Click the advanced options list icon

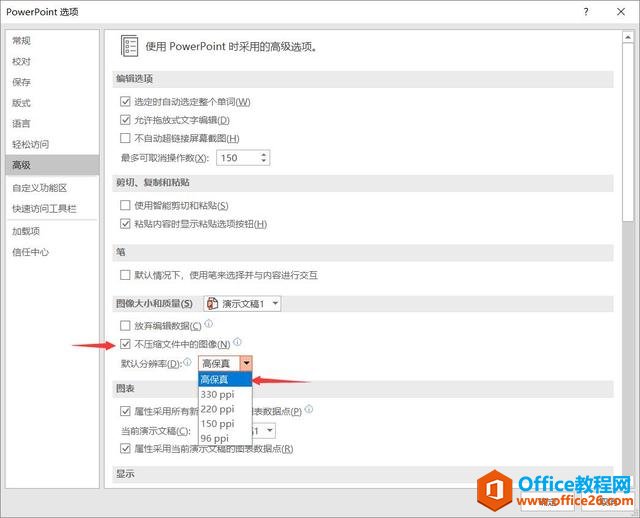pyautogui.click(x=129, y=46)
